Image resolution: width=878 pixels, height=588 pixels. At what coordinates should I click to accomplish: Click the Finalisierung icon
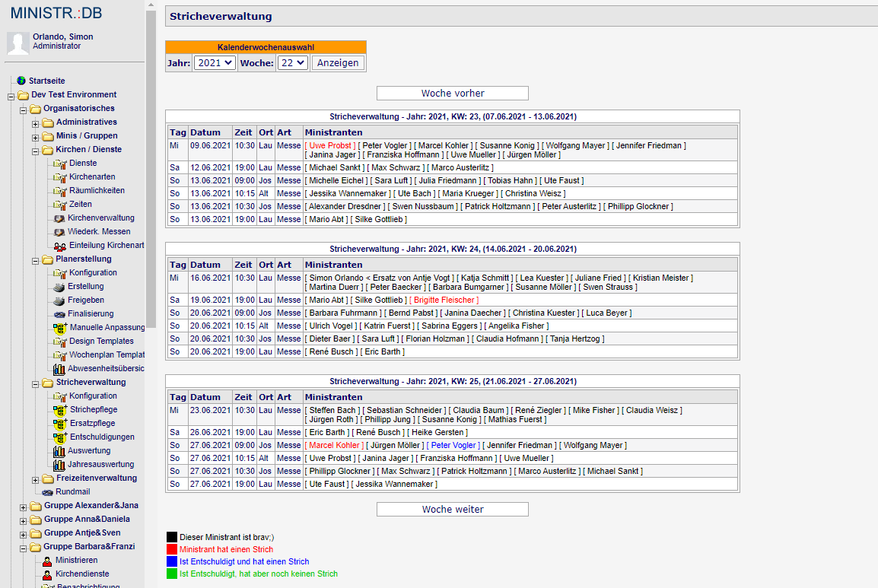tap(59, 314)
